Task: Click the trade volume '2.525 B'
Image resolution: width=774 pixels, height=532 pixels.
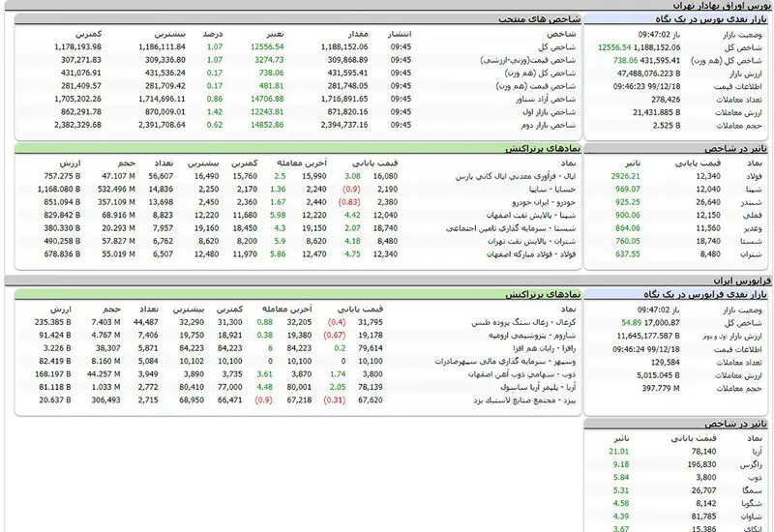Action: point(667,126)
